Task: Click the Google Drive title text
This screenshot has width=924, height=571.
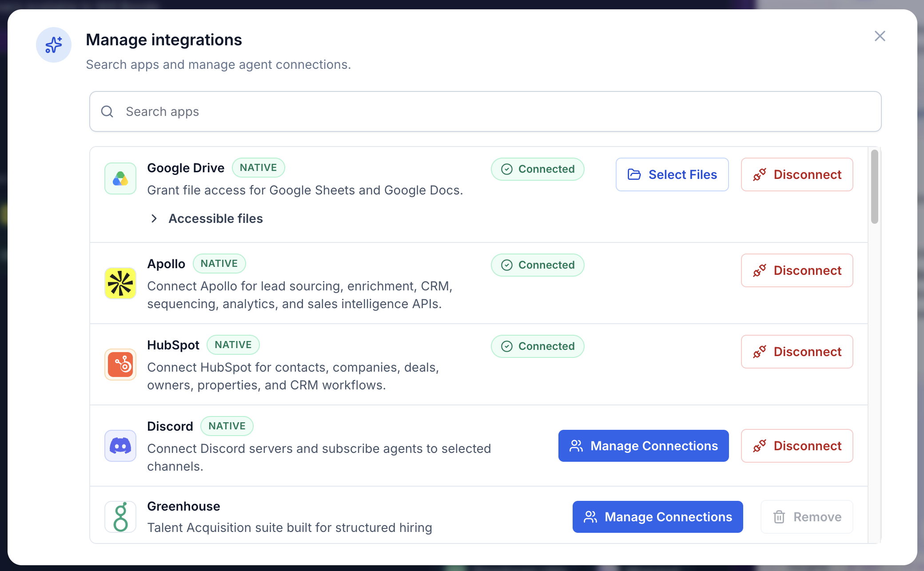Action: tap(186, 168)
